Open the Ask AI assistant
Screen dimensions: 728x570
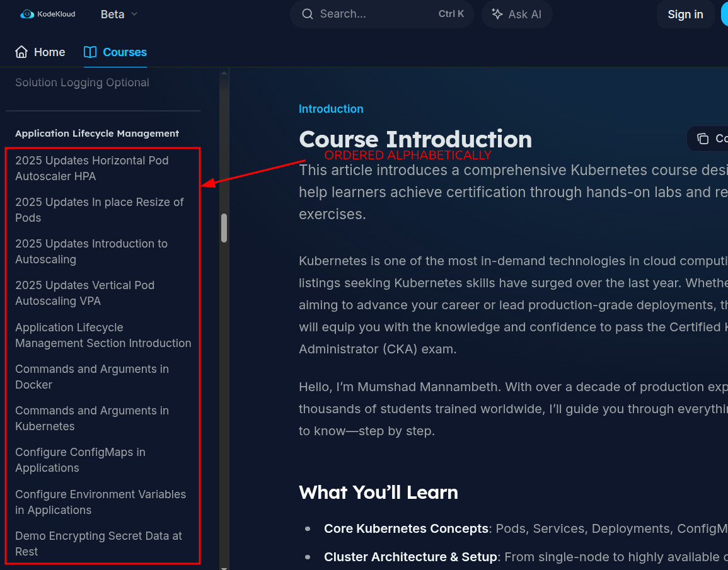(516, 14)
